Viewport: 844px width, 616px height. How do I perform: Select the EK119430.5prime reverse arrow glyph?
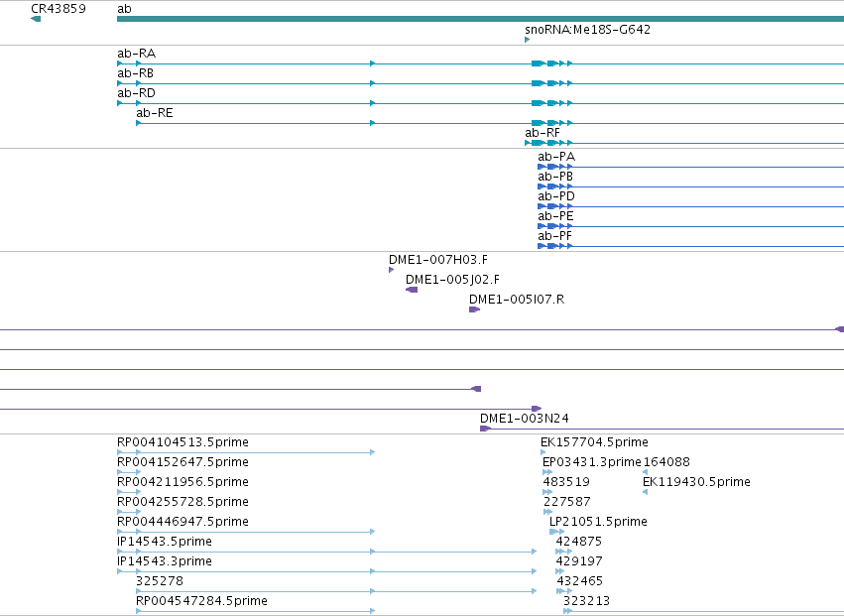[x=645, y=492]
